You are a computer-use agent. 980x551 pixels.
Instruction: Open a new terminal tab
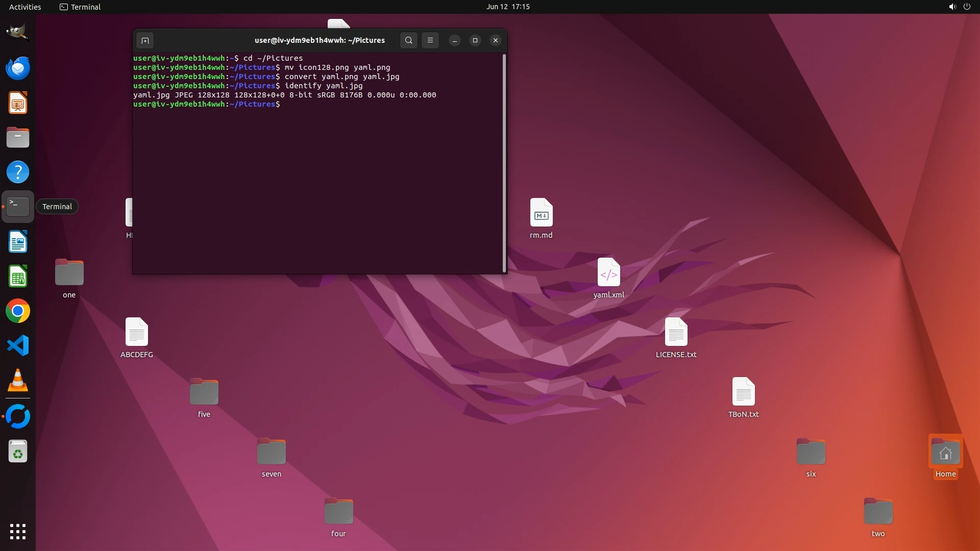point(145,40)
